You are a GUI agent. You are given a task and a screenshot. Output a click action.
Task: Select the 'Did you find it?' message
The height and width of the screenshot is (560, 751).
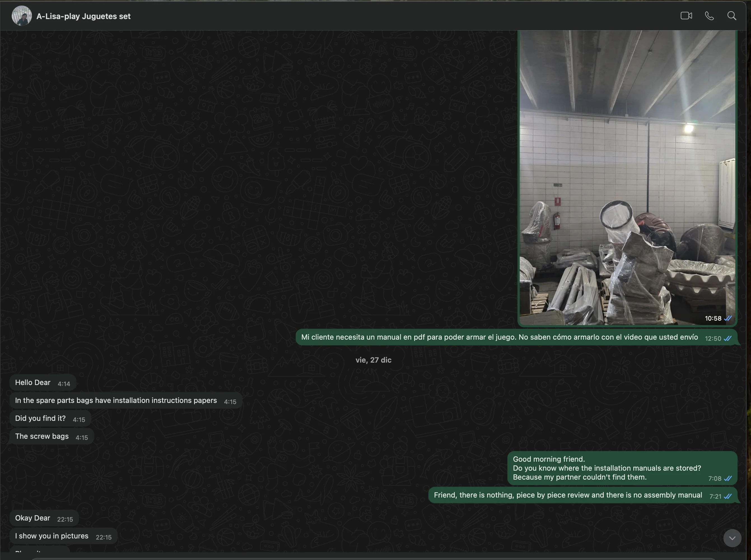tap(40, 419)
